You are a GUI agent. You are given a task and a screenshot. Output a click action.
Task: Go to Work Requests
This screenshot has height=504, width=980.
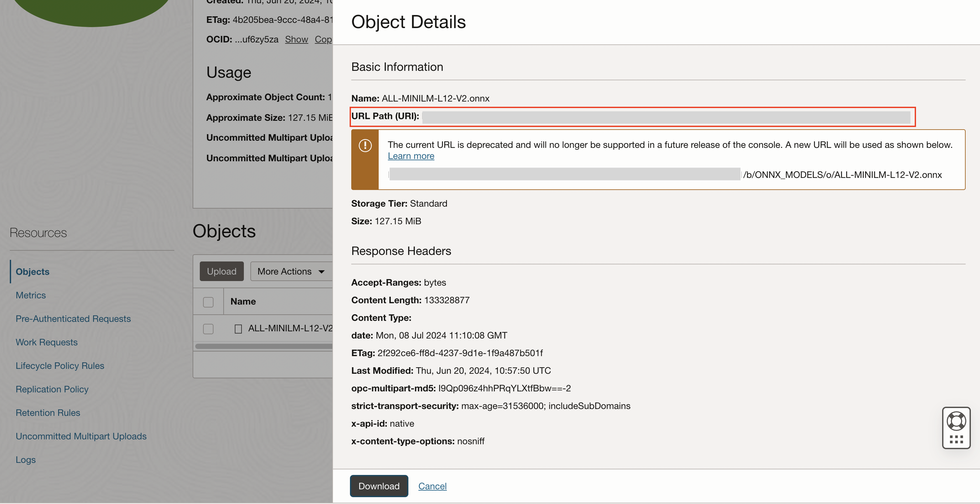[46, 342]
